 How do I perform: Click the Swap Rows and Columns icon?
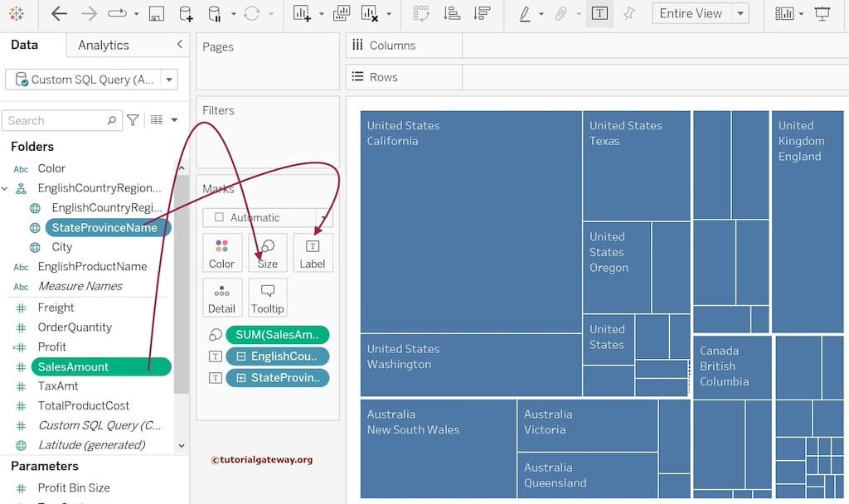point(420,13)
